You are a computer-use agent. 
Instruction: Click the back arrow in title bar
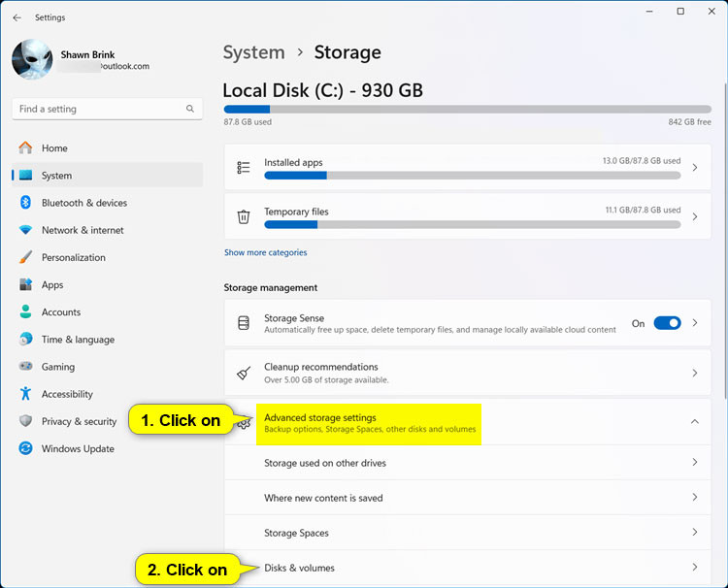click(17, 17)
